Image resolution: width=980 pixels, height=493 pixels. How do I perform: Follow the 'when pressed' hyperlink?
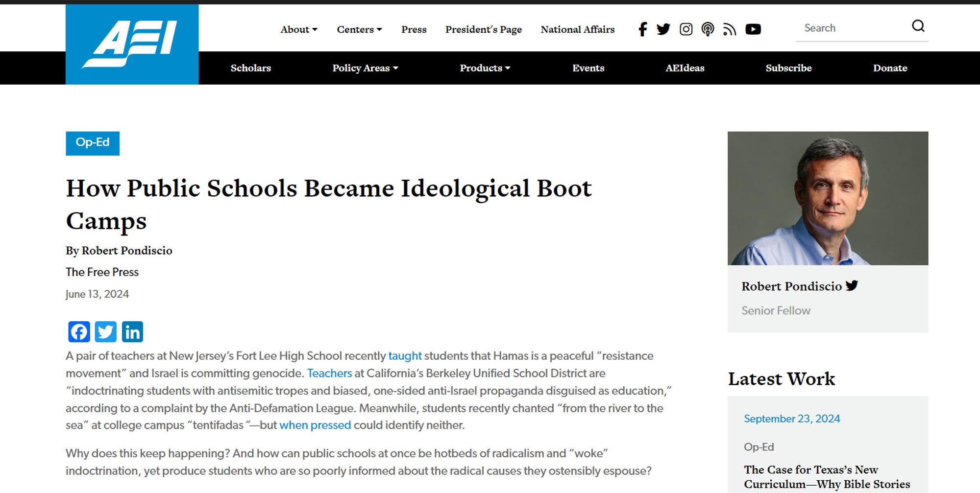(x=315, y=425)
